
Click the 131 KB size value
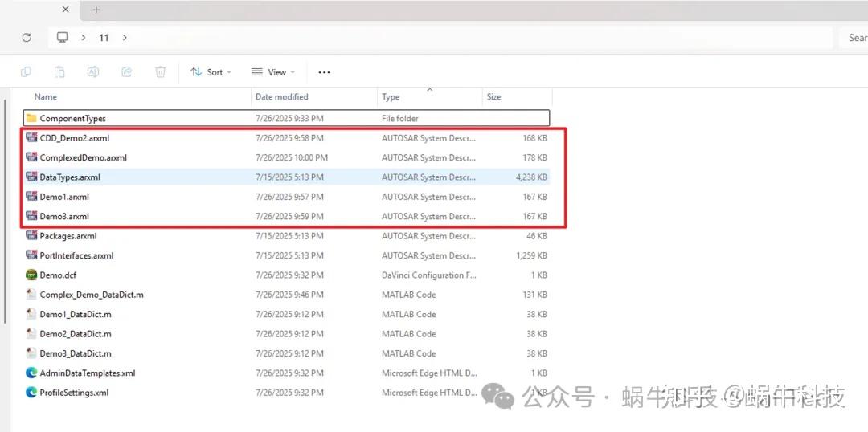coord(534,295)
